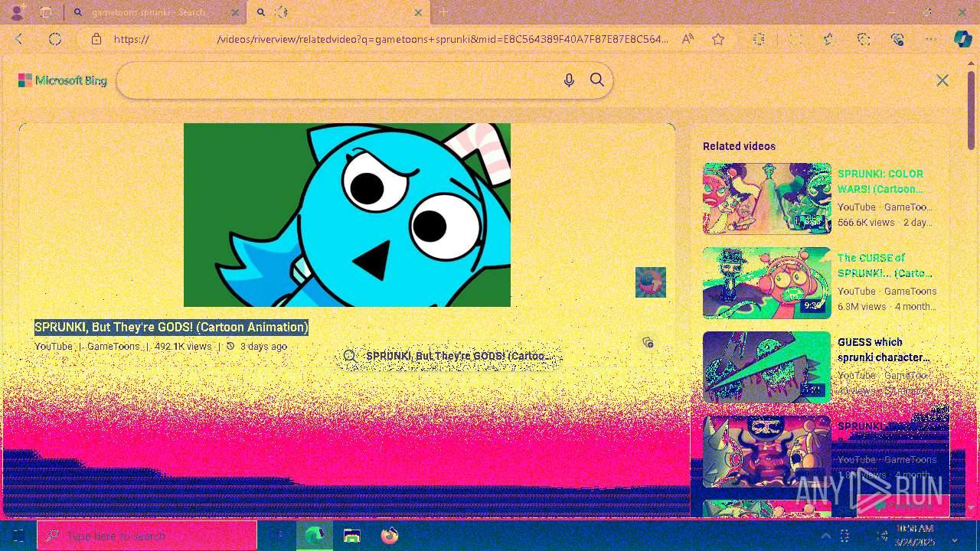Click the save video icon near title
This screenshot has height=551, width=980.
point(648,342)
